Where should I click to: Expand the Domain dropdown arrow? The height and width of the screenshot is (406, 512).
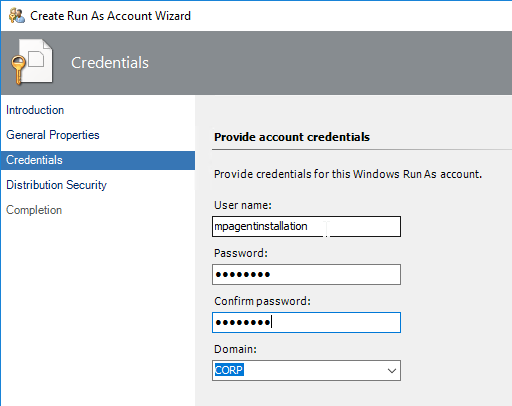coord(392,370)
